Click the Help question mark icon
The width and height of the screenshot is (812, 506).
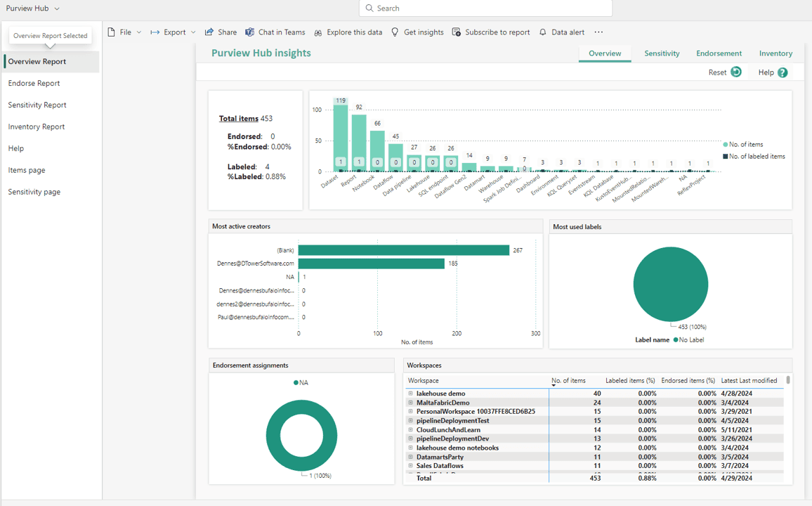click(782, 72)
